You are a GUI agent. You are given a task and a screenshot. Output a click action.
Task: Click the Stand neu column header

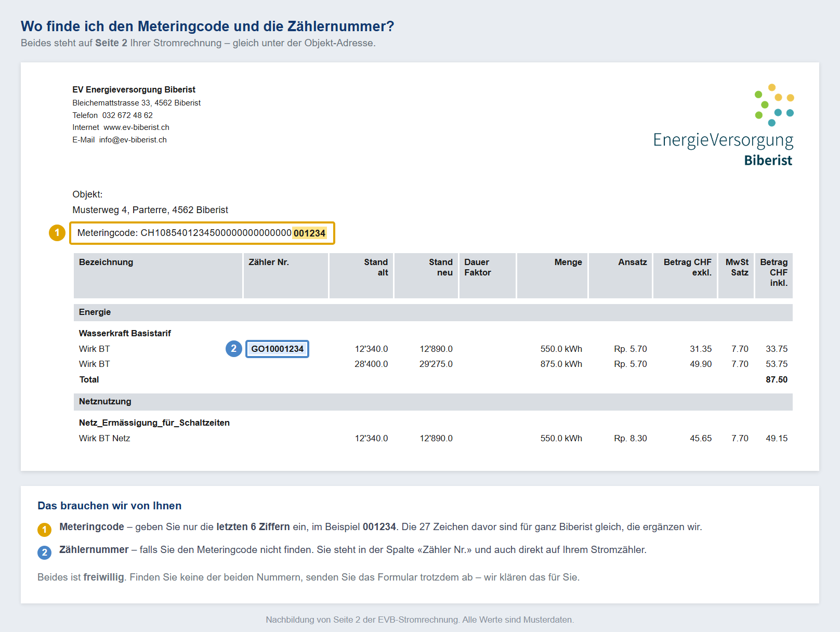point(426,275)
